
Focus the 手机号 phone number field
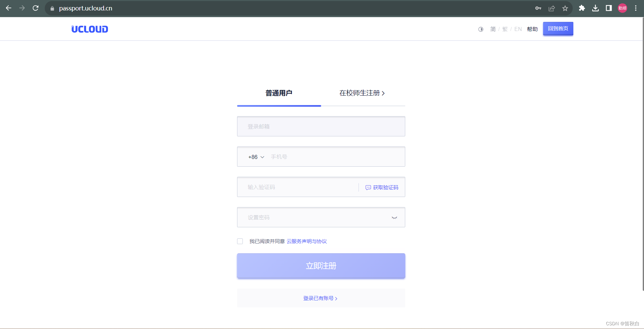coord(336,157)
